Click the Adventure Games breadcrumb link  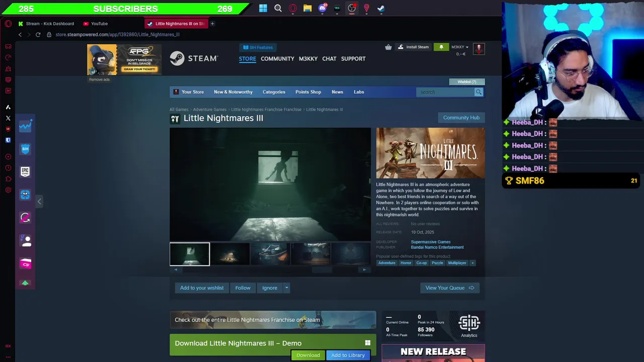pos(210,110)
